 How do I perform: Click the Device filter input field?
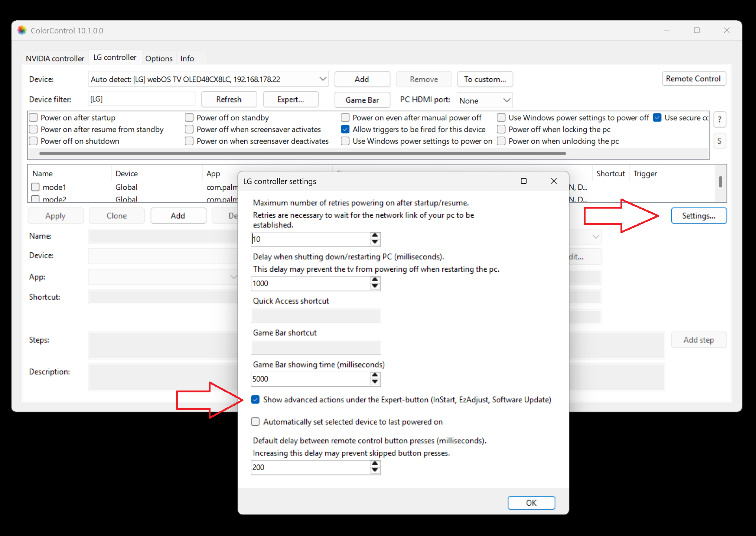coord(141,98)
